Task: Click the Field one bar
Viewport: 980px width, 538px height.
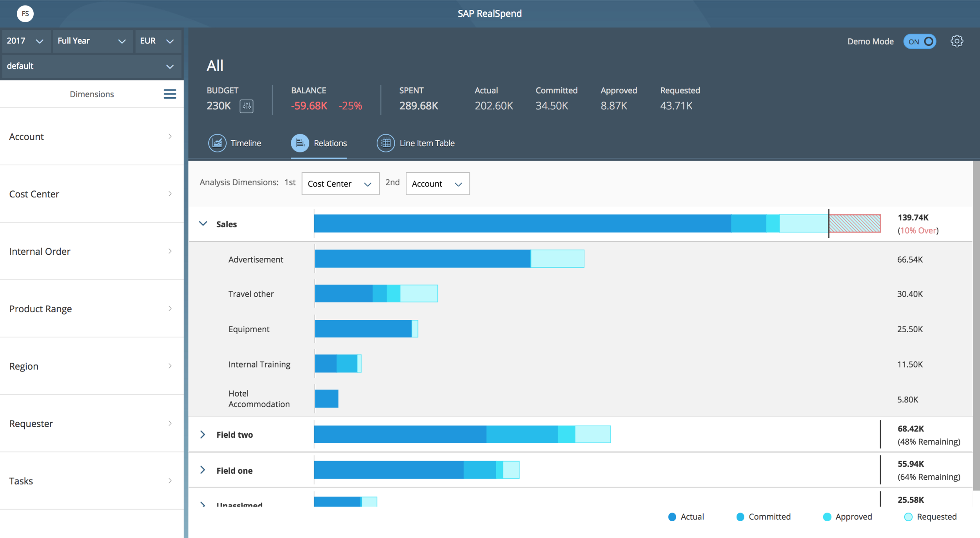Action: (x=417, y=470)
